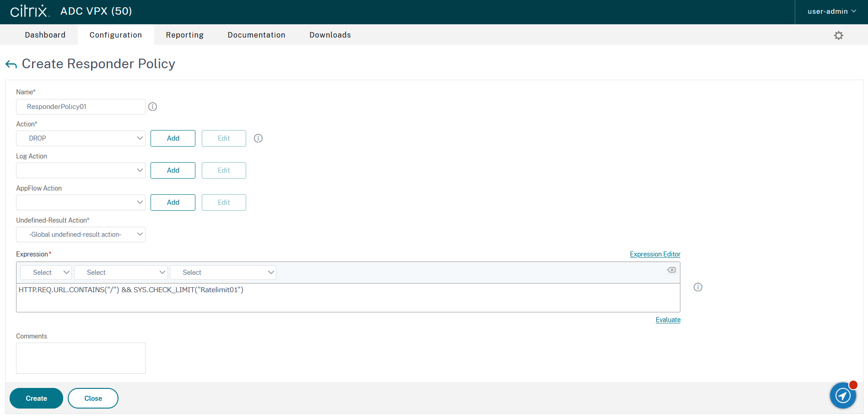Click Add button for AppFlow Action
Screen dimensions: 868x420
173,202
